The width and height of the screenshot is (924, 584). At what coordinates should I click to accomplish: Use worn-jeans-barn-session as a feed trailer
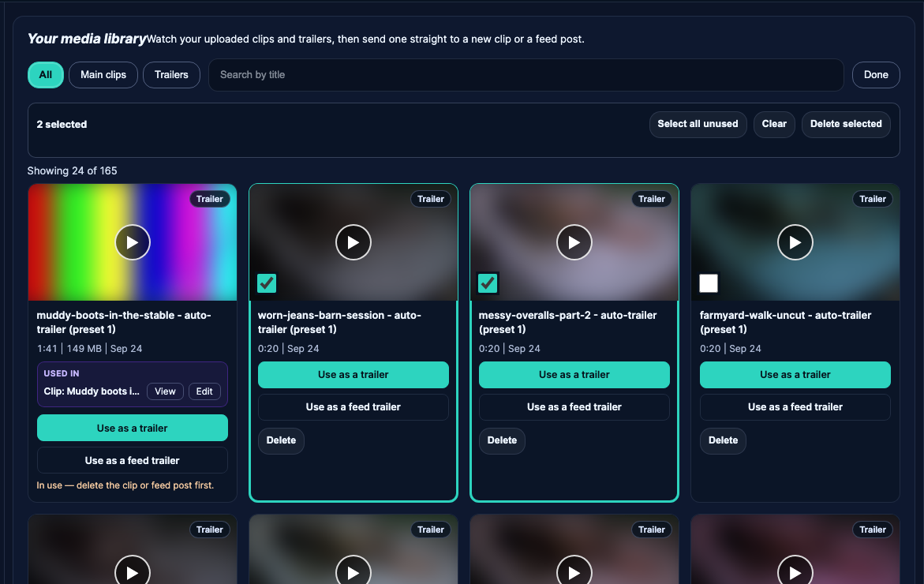tap(354, 407)
